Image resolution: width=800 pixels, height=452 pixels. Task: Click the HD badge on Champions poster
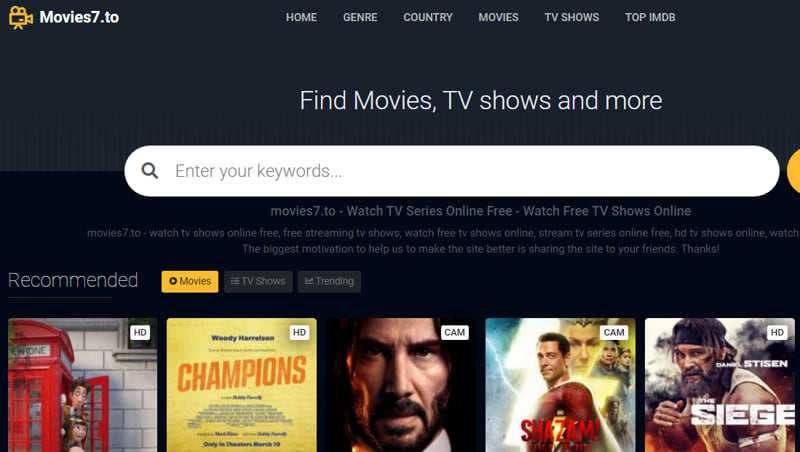coord(299,333)
